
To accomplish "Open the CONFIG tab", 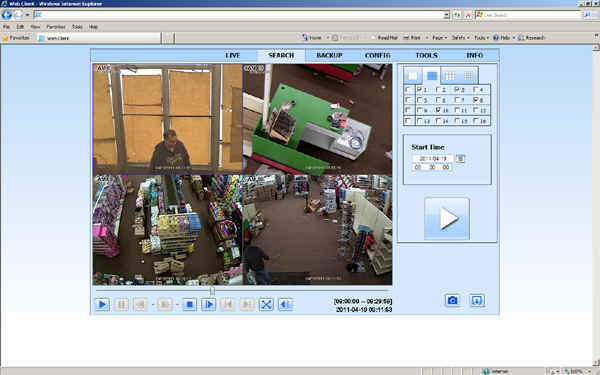I will coord(377,55).
